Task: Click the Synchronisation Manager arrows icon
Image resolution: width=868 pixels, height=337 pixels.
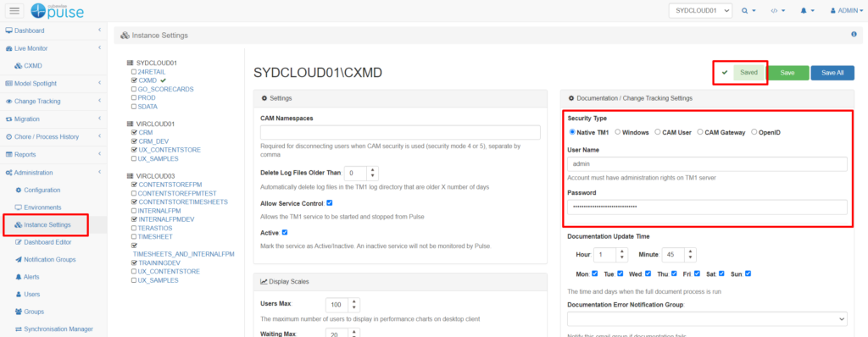Action: tap(19, 329)
